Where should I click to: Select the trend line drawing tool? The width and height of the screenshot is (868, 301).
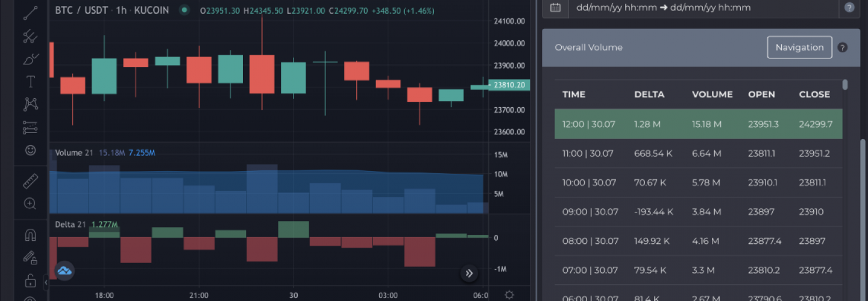click(30, 13)
